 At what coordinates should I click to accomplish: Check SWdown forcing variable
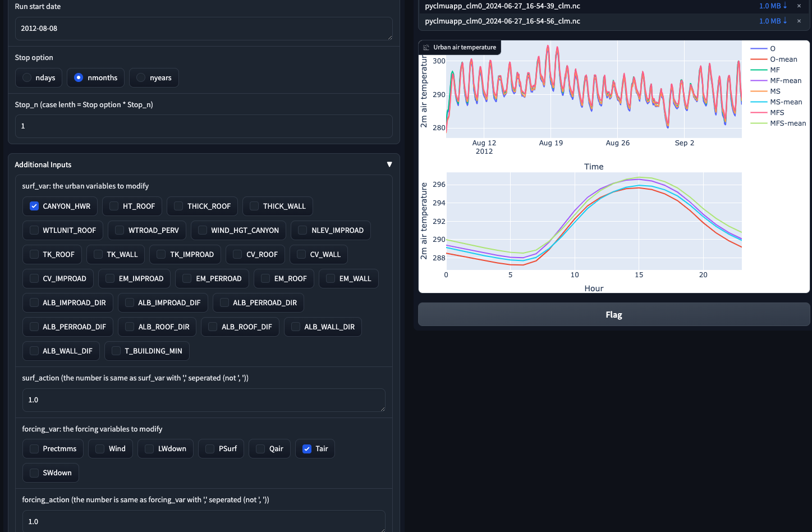tap(34, 473)
